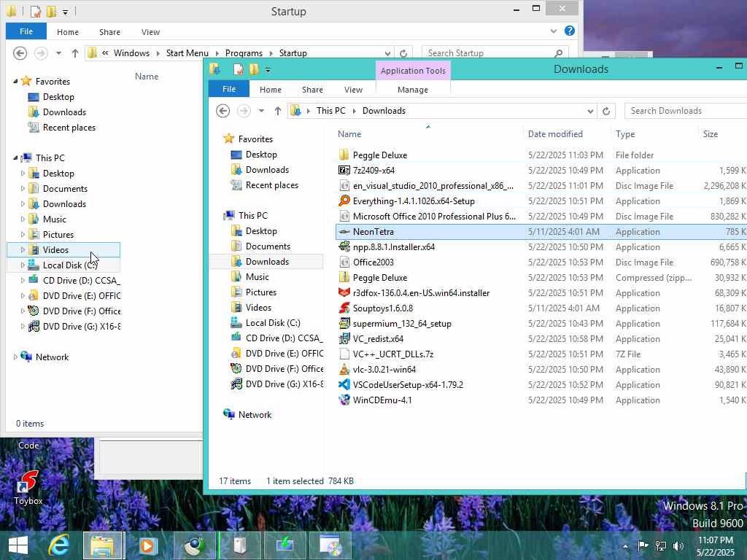This screenshot has height=560, width=747.
Task: Click the Search Downloads field
Action: click(x=686, y=111)
